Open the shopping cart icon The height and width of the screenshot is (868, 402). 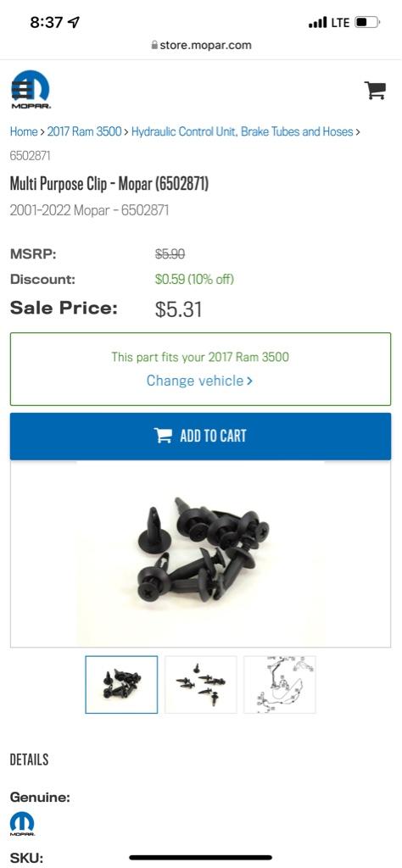(x=375, y=90)
